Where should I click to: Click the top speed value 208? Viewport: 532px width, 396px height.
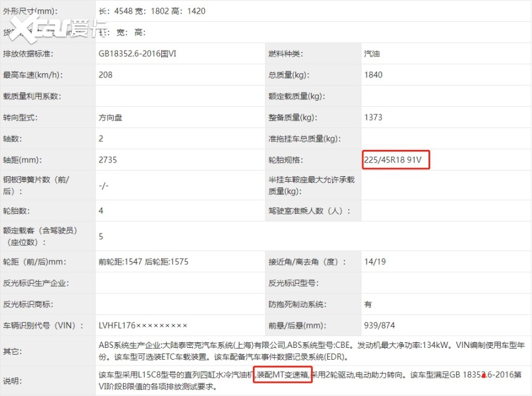tap(106, 75)
